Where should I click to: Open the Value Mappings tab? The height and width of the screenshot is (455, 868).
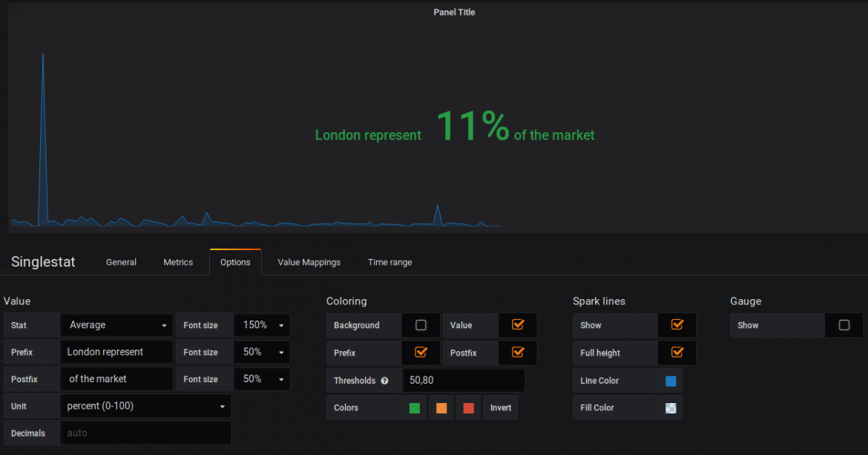[x=309, y=262]
